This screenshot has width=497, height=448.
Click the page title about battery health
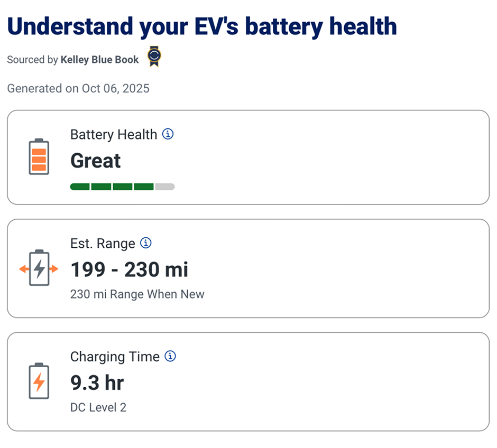pyautogui.click(x=202, y=26)
